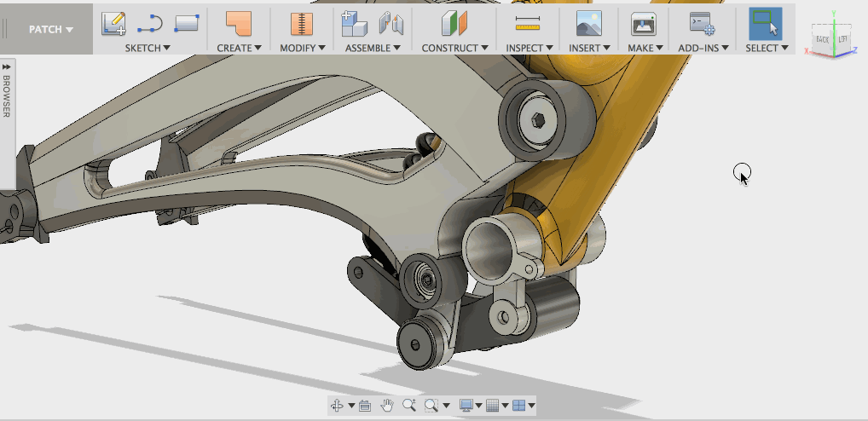Screen dimensions: 868x421
Task: Click the Measure ruler icon
Action: 529,23
